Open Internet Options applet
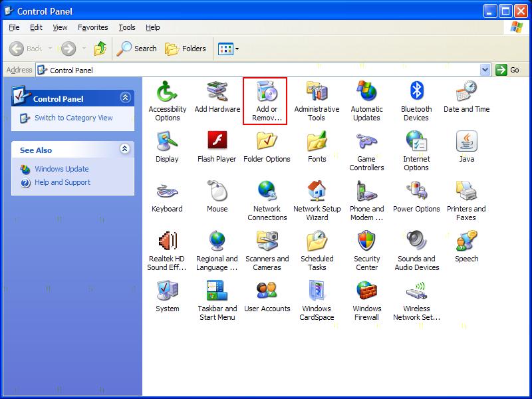 [416, 151]
